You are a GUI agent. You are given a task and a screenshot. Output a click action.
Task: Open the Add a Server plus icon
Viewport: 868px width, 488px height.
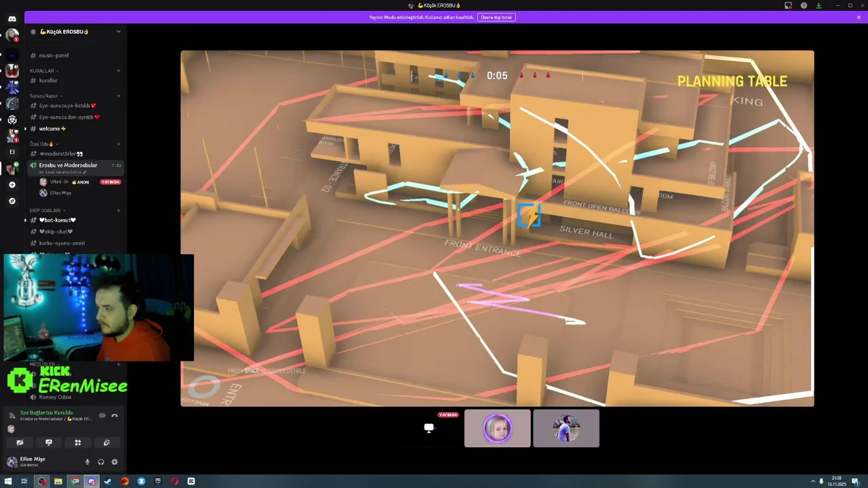coord(12,184)
